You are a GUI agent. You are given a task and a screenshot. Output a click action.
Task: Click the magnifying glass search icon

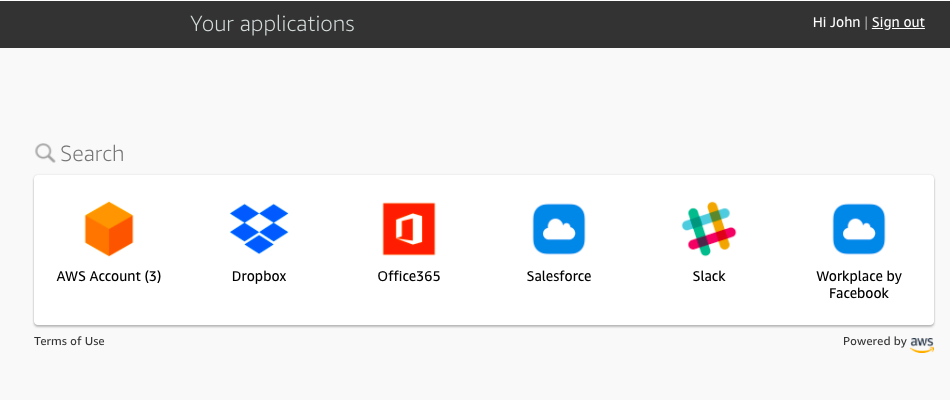pos(45,153)
